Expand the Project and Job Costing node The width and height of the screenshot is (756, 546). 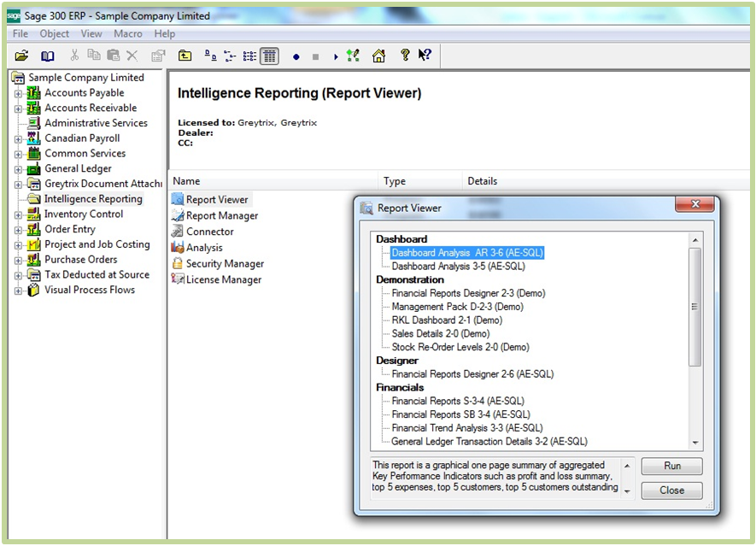tap(18, 245)
